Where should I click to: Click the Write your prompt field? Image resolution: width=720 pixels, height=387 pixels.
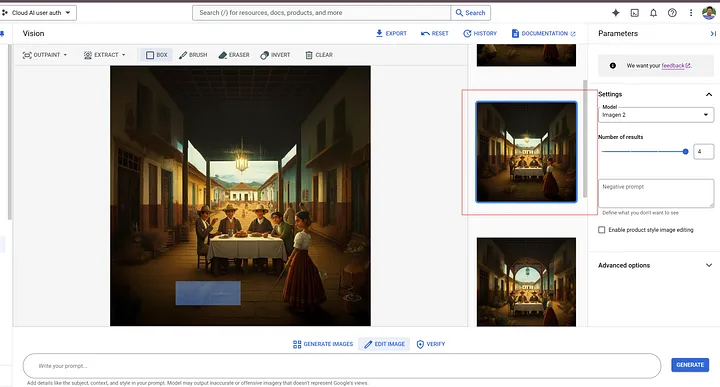(342, 366)
